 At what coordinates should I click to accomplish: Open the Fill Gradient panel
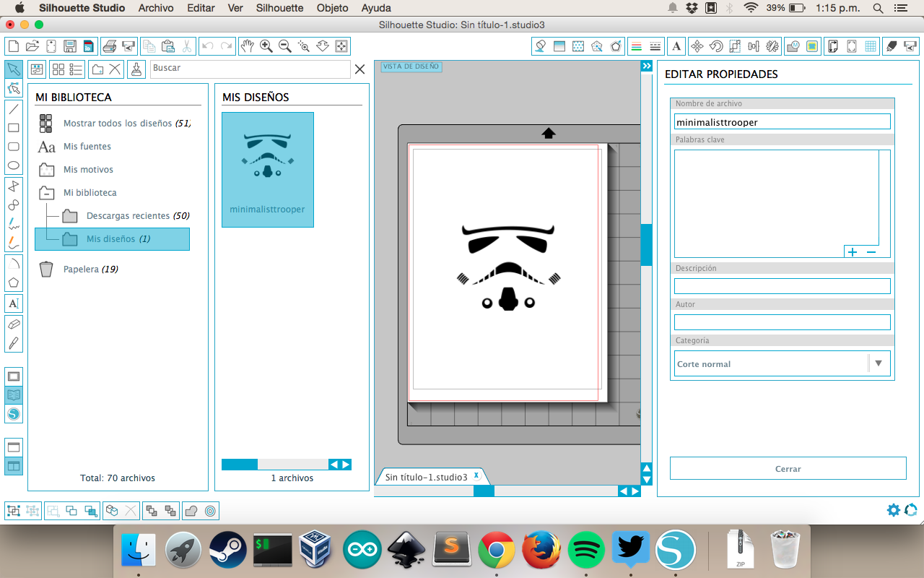coord(559,46)
